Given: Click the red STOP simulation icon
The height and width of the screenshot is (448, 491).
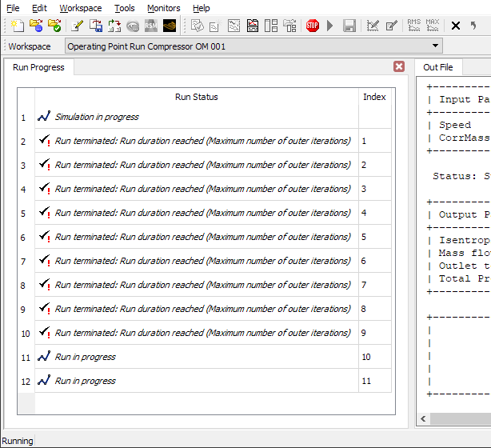Looking at the screenshot, I should point(313,26).
